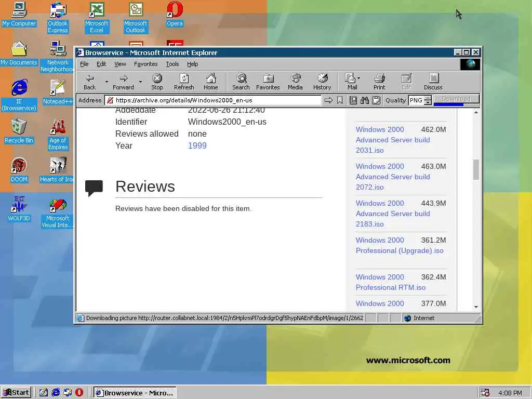Image resolution: width=532 pixels, height=399 pixels.
Task: Open the Favorites toolbar pane
Action: 268,82
